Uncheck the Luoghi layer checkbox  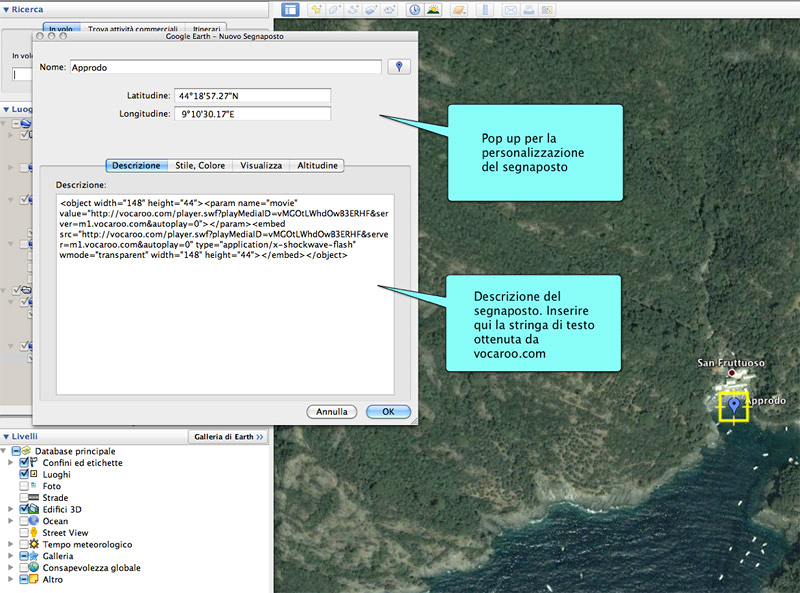pyautogui.click(x=24, y=475)
